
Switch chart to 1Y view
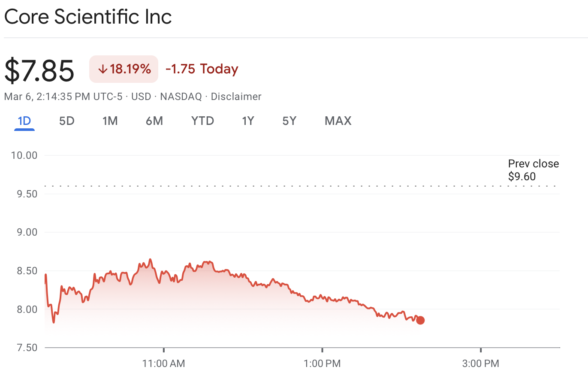[x=248, y=121]
